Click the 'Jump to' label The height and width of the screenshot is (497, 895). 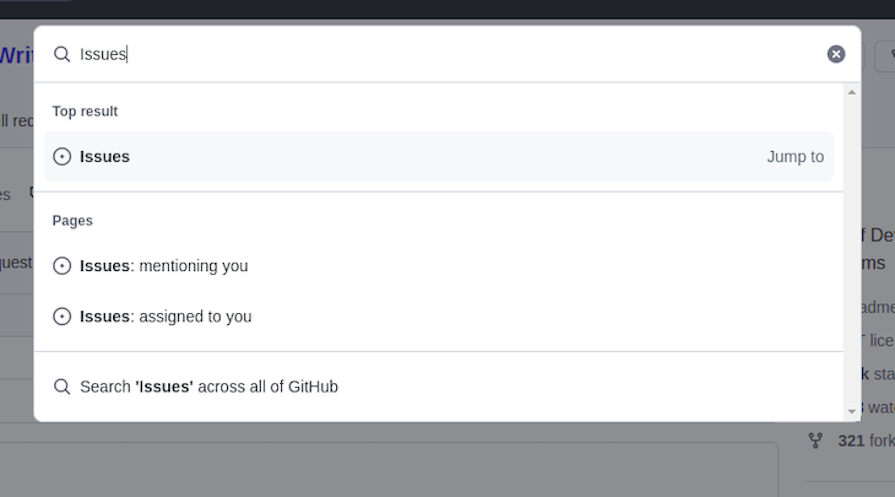point(795,157)
